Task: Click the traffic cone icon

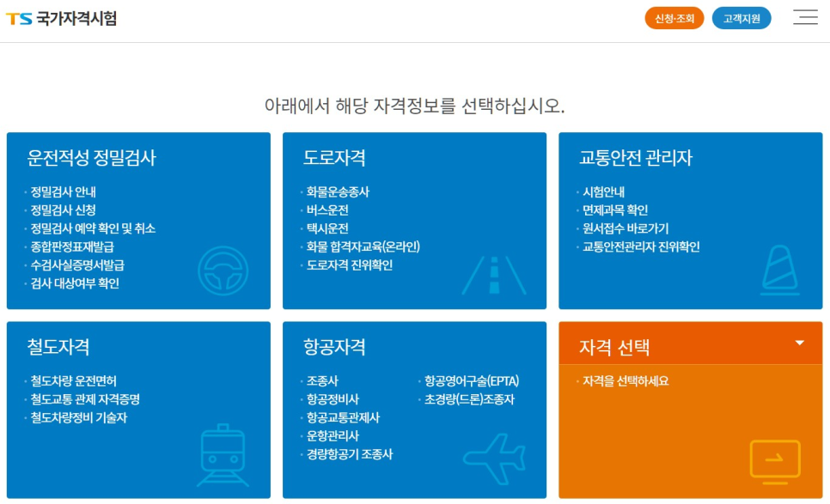Action: point(779,270)
